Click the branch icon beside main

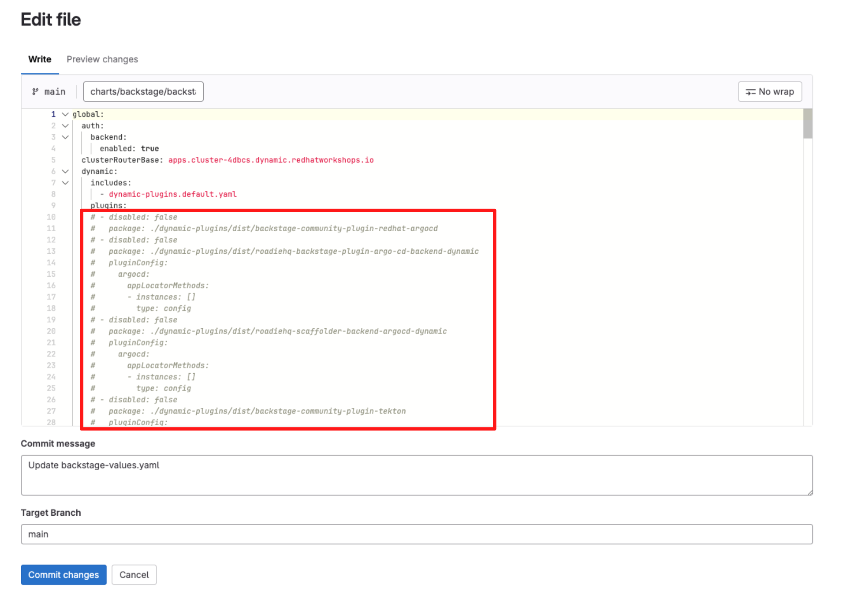click(x=35, y=91)
